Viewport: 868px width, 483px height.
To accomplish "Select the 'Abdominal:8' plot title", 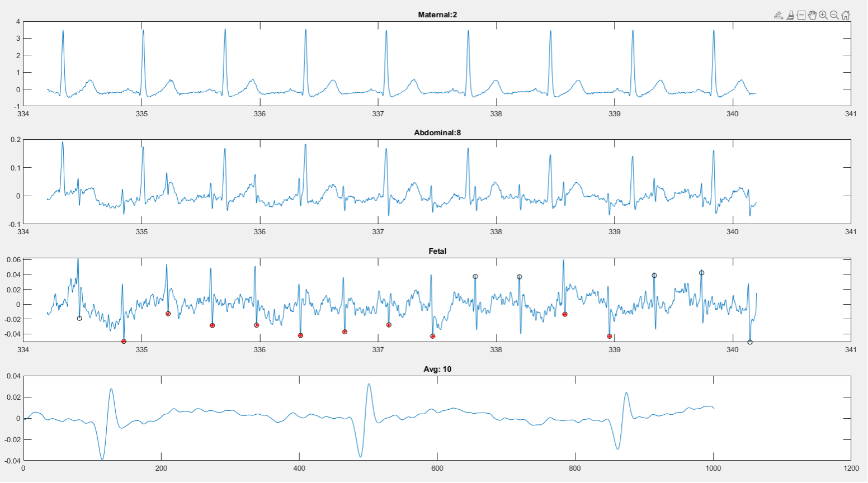I will tap(437, 132).
